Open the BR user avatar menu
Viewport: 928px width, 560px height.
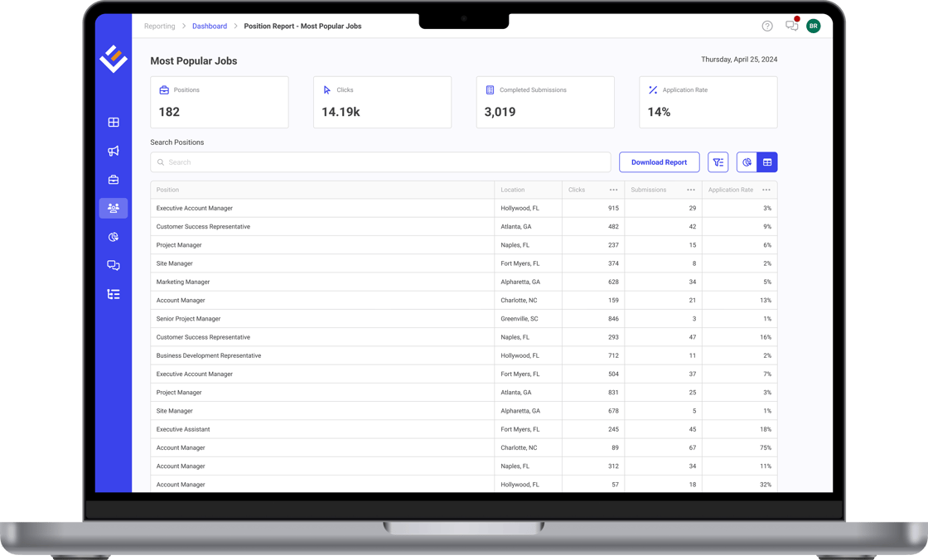coord(813,26)
